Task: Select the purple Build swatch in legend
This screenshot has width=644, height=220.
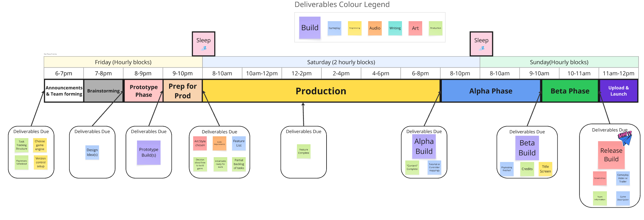Action: (310, 27)
